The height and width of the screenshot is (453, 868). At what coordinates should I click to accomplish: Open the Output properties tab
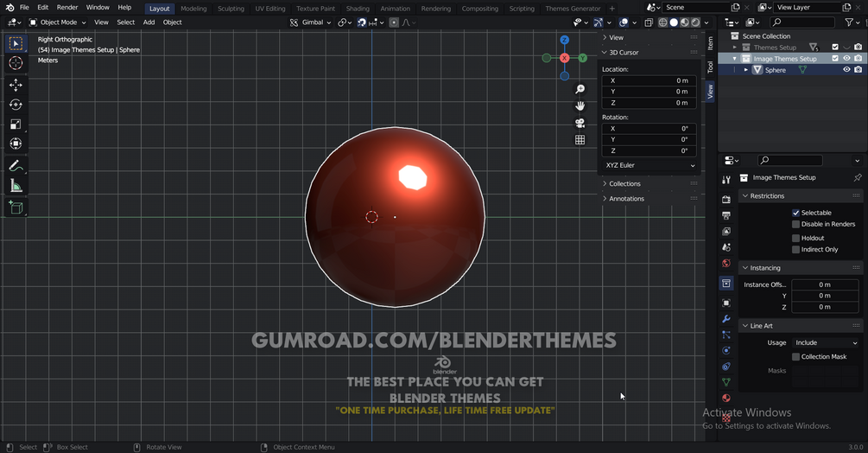click(x=726, y=215)
